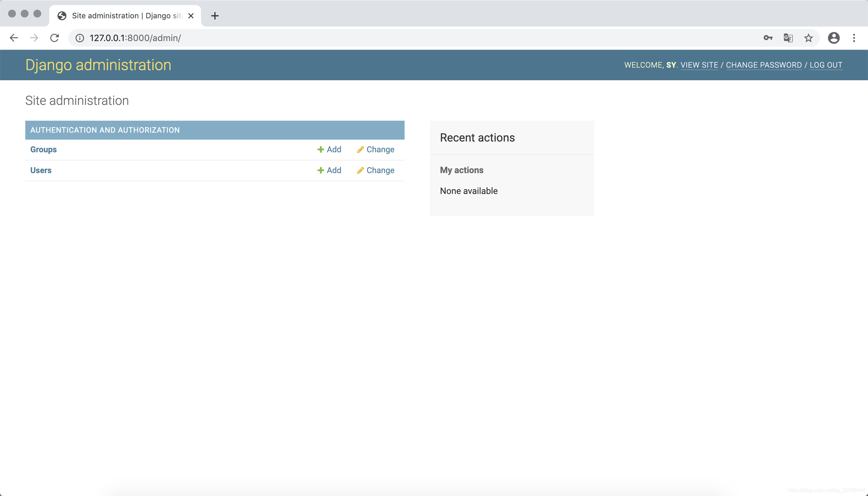This screenshot has height=496, width=868.
Task: Open Authentication and Authorization section
Action: click(105, 130)
